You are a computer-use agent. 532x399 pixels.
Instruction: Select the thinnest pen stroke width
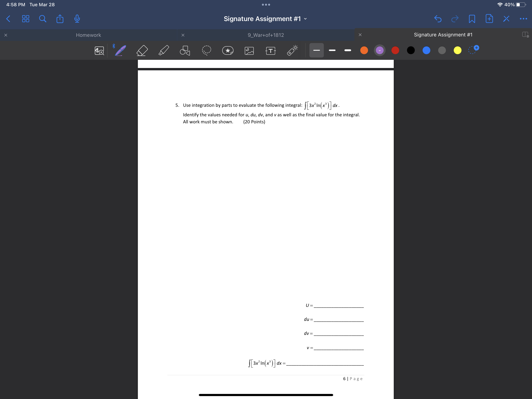tap(316, 50)
